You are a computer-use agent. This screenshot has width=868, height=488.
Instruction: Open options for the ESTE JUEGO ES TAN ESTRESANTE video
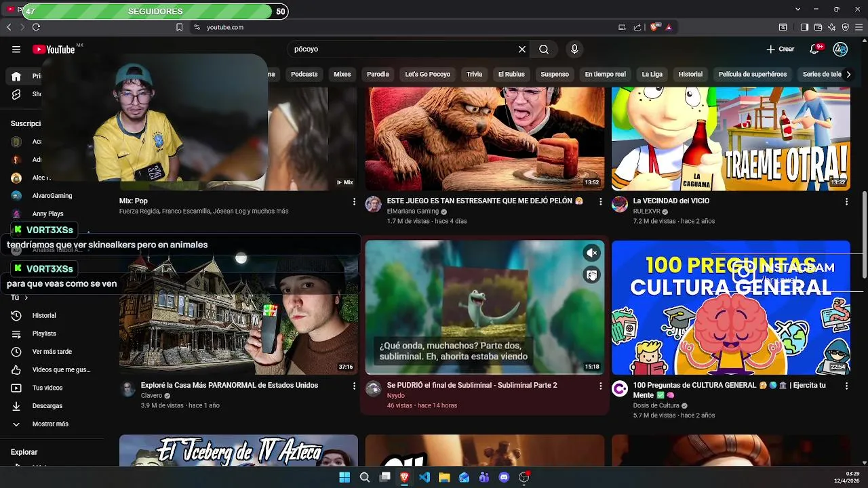(x=600, y=201)
